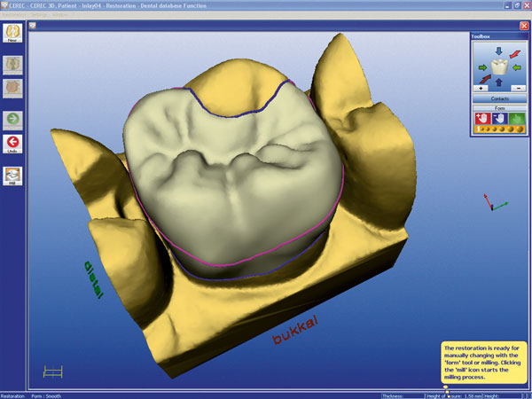
Task: Click the right green arrow in Toolbox
Action: pos(516,66)
